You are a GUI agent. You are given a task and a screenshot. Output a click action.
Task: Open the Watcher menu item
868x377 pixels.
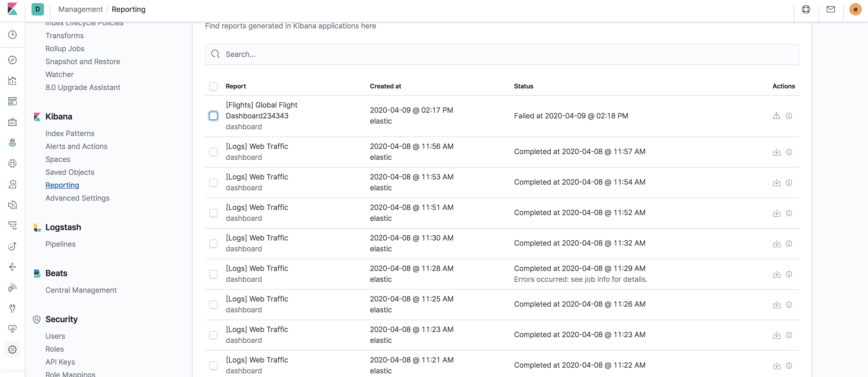60,74
